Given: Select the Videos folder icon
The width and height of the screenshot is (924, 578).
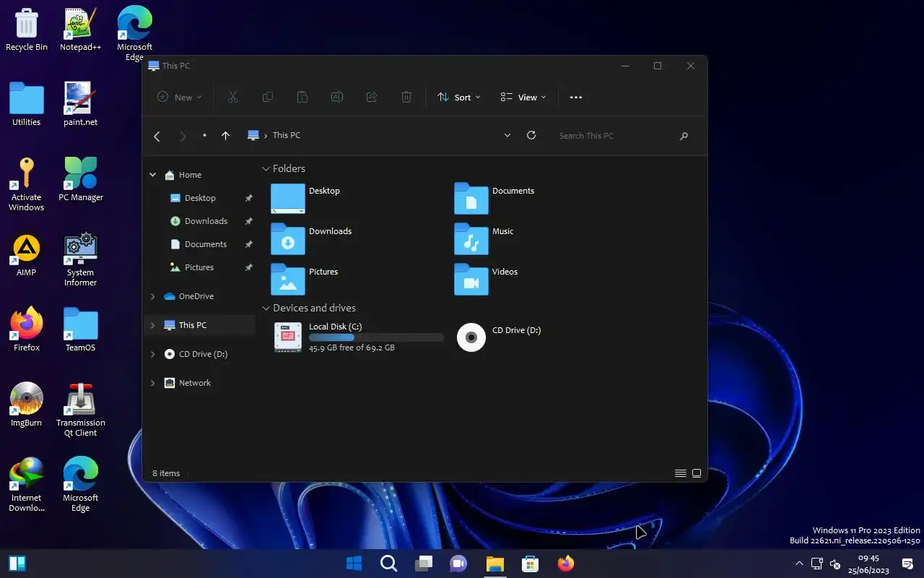Looking at the screenshot, I should point(471,279).
